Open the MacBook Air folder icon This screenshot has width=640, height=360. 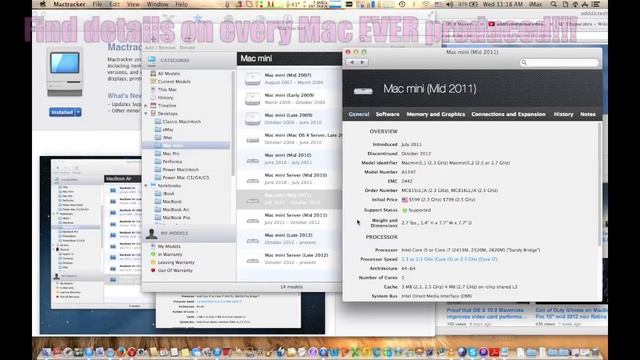coord(158,209)
